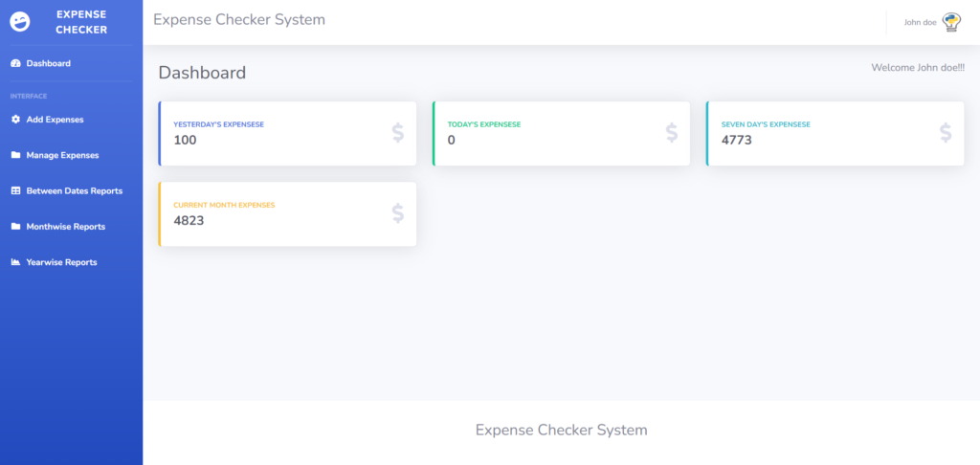Click the Add Expenses gear icon

point(15,120)
